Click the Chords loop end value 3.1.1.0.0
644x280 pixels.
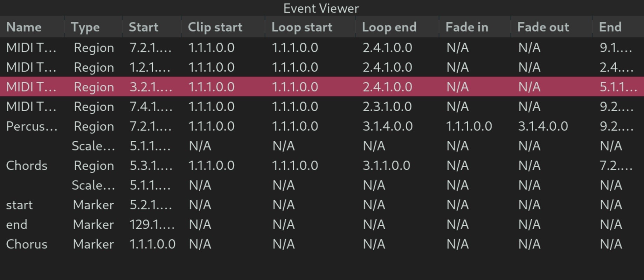click(x=386, y=165)
